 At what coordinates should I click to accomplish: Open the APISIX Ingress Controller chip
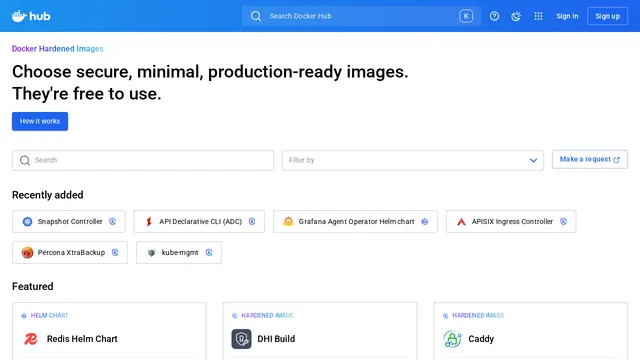511,221
